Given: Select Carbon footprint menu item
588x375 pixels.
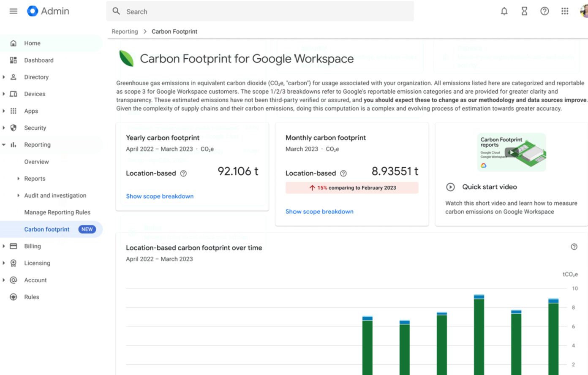Looking at the screenshot, I should click(51, 229).
